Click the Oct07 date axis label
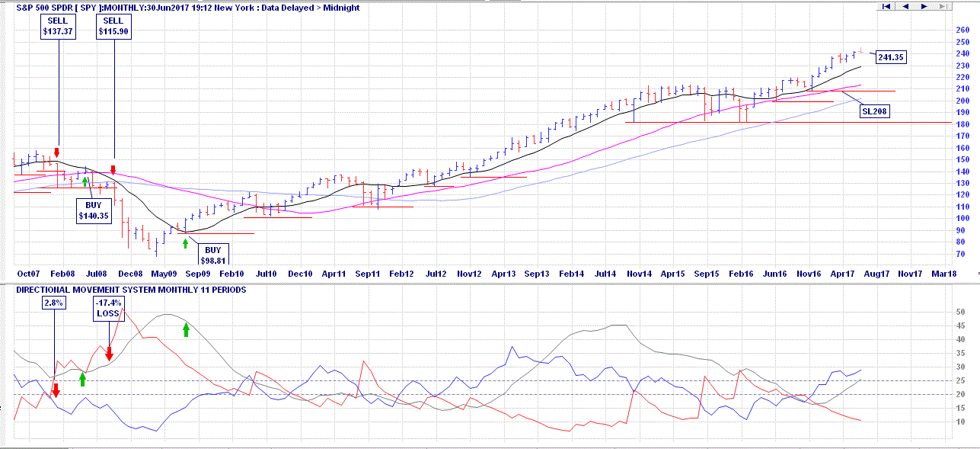The height and width of the screenshot is (449, 980). (x=27, y=273)
